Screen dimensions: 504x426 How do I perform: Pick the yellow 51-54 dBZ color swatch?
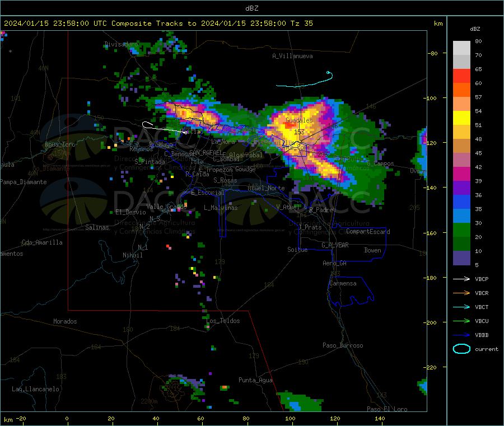click(461, 118)
